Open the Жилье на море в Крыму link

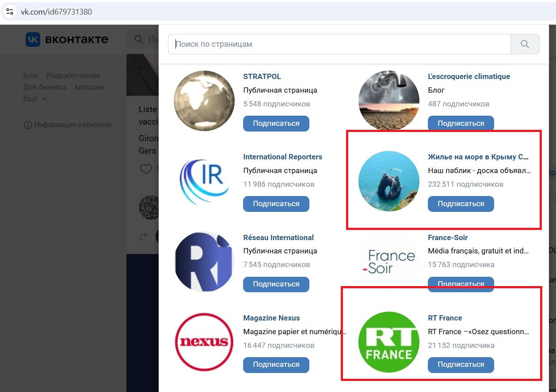pyautogui.click(x=478, y=157)
